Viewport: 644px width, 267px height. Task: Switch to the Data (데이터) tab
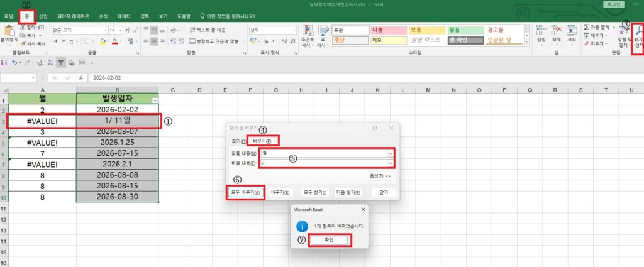[x=124, y=16]
